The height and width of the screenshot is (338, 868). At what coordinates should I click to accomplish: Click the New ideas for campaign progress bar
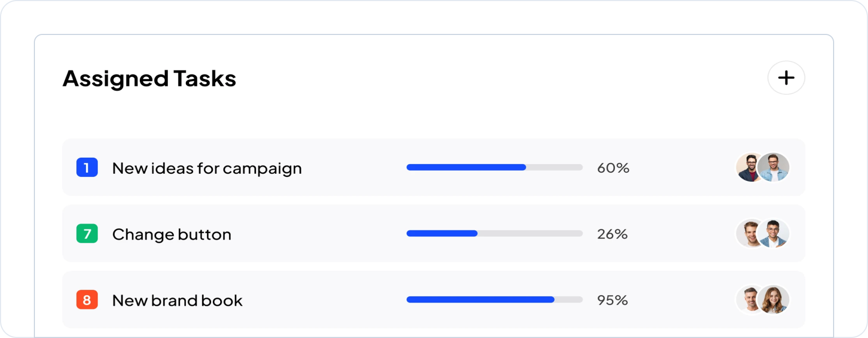494,167
